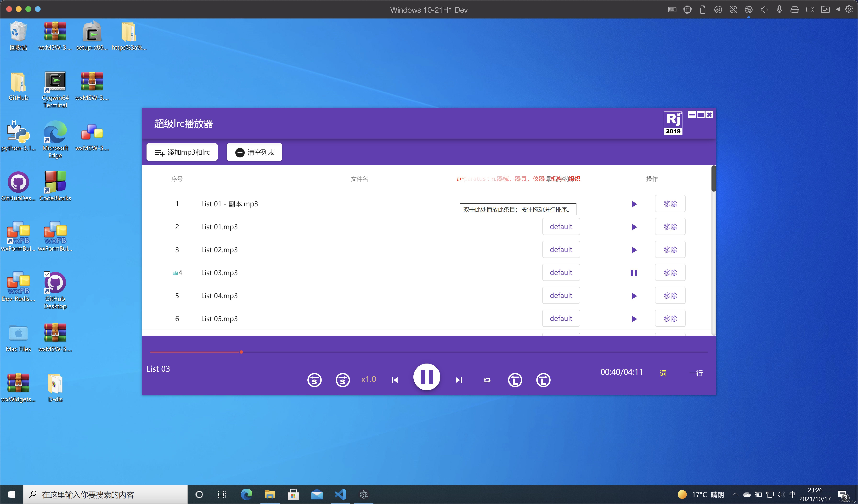
Task: Click the increase speed (S right arrow) icon
Action: (x=343, y=380)
